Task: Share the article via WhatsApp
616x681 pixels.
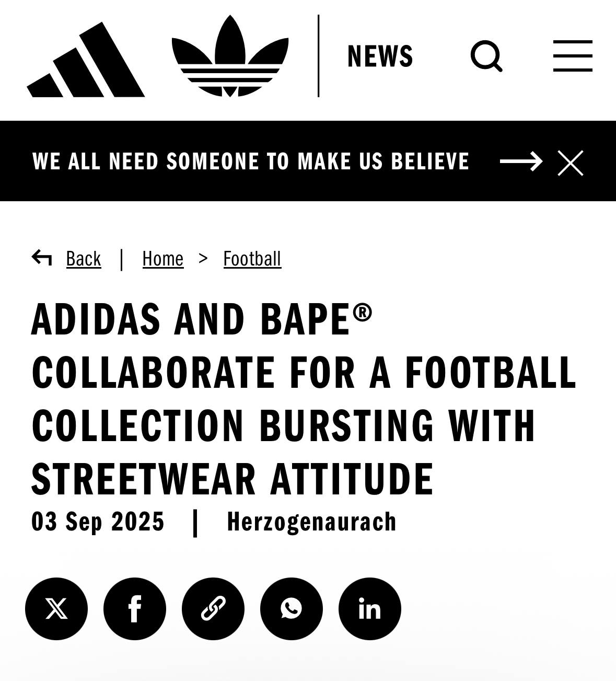Action: pos(292,609)
